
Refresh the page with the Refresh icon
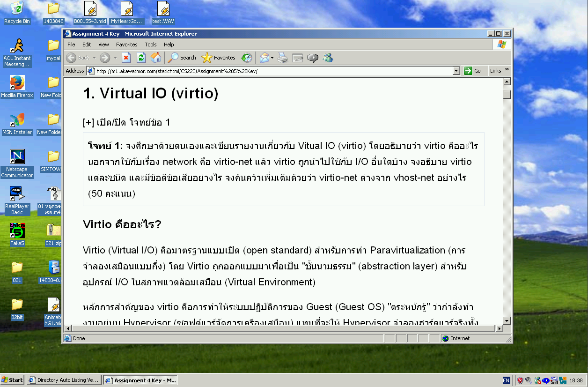(141, 58)
